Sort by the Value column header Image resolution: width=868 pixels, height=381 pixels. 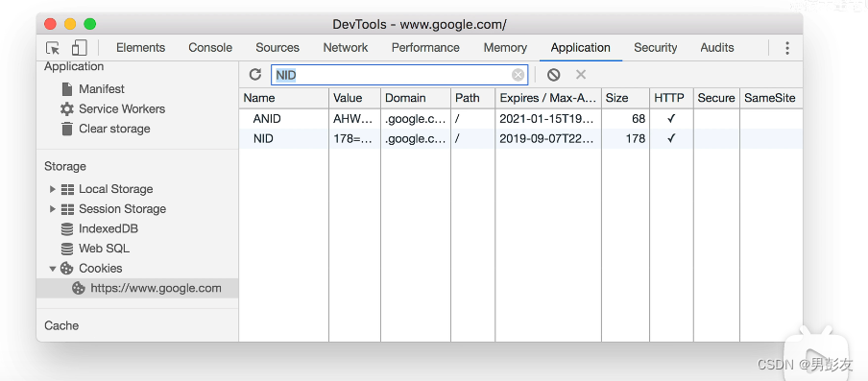(355, 98)
